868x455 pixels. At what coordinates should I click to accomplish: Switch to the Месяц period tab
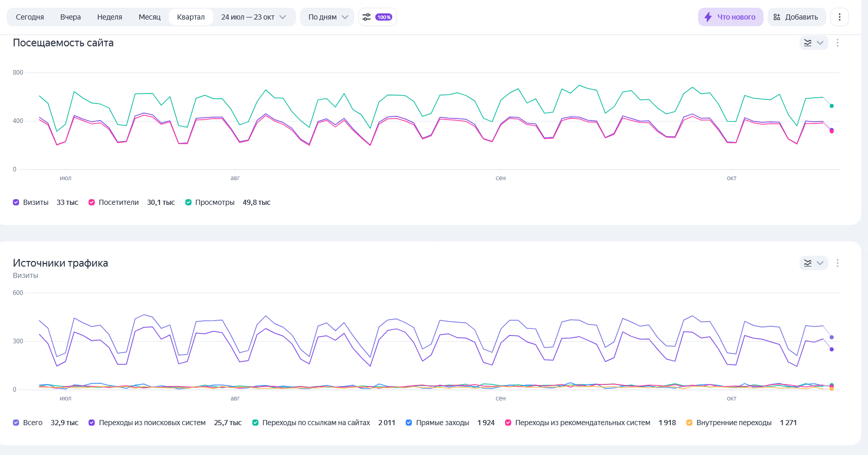point(149,17)
